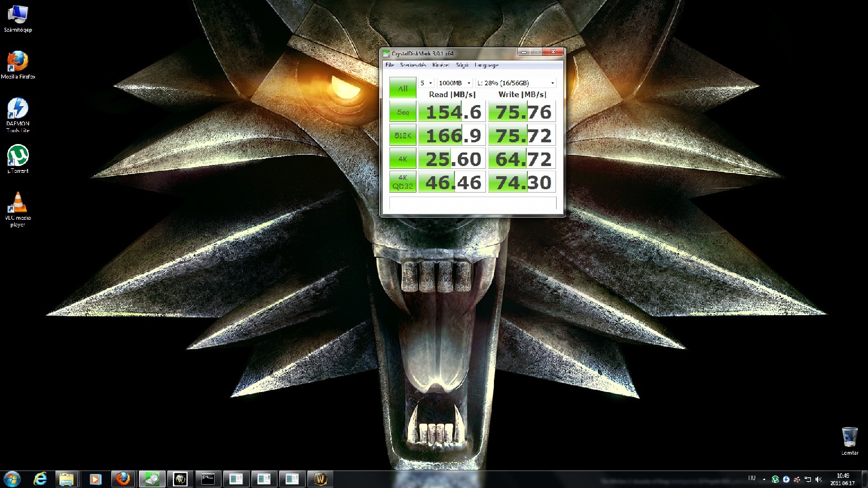
Task: Run all benchmarks with the All button
Action: point(403,88)
